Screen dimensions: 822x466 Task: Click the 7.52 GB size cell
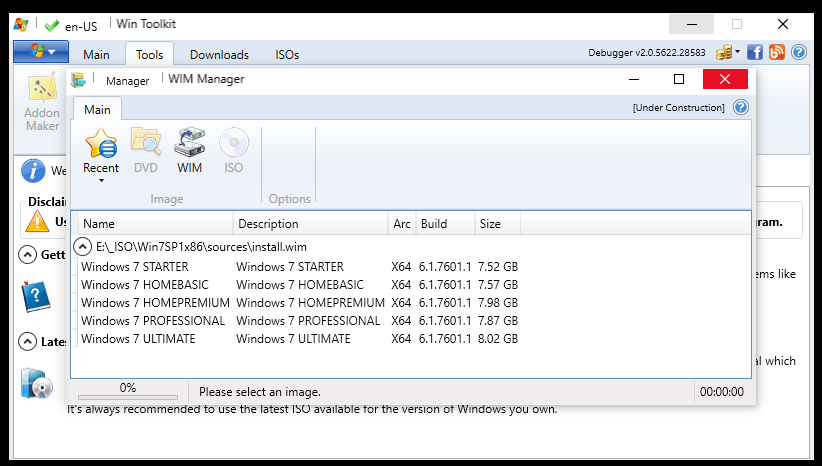point(497,267)
